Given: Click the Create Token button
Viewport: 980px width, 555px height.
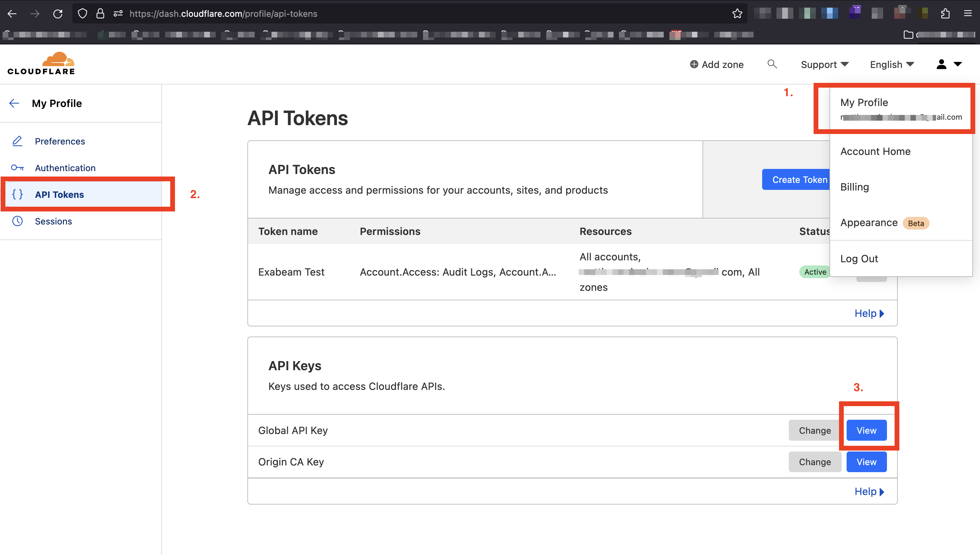Looking at the screenshot, I should pyautogui.click(x=798, y=179).
